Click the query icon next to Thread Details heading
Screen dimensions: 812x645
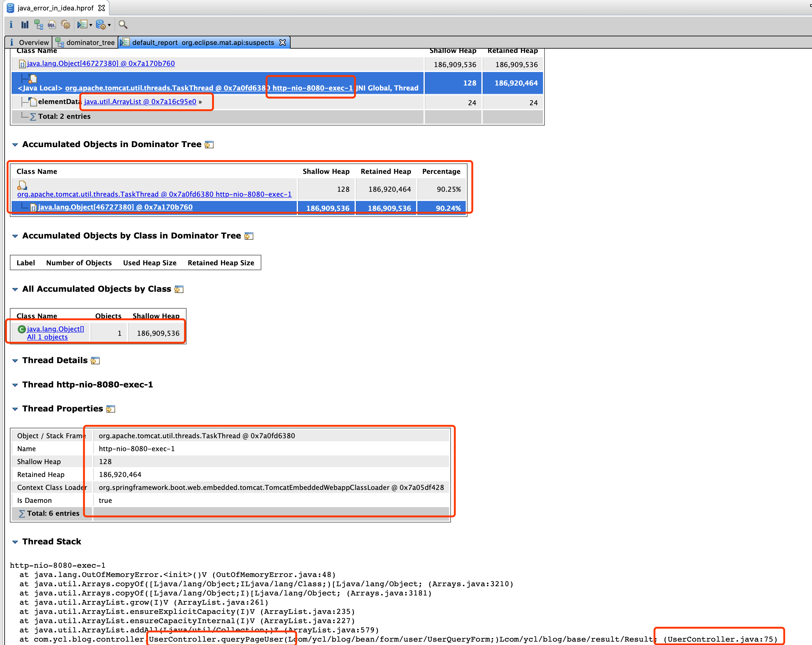coord(95,361)
